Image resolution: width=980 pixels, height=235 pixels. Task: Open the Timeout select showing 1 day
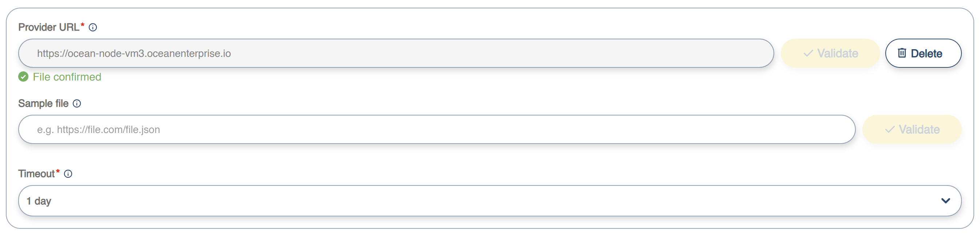pyautogui.click(x=457, y=201)
